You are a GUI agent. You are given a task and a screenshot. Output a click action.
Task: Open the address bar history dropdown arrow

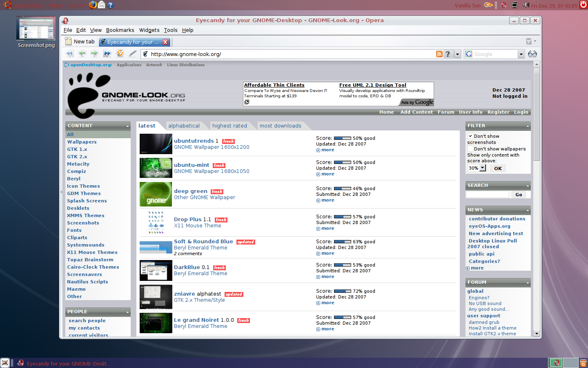pyautogui.click(x=457, y=54)
